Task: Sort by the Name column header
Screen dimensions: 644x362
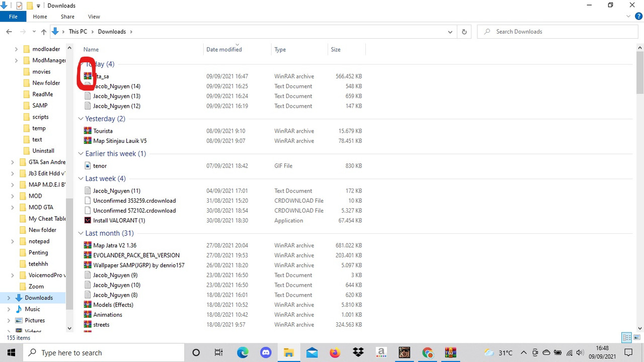Action: (x=91, y=49)
